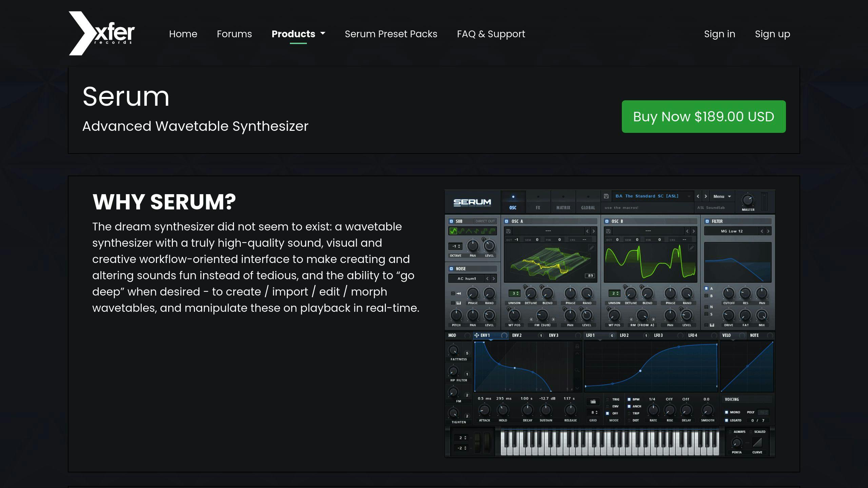Click the right arrow beside RM (FROM A)
Image resolution: width=868 pixels, height=488 pixels.
(653, 319)
